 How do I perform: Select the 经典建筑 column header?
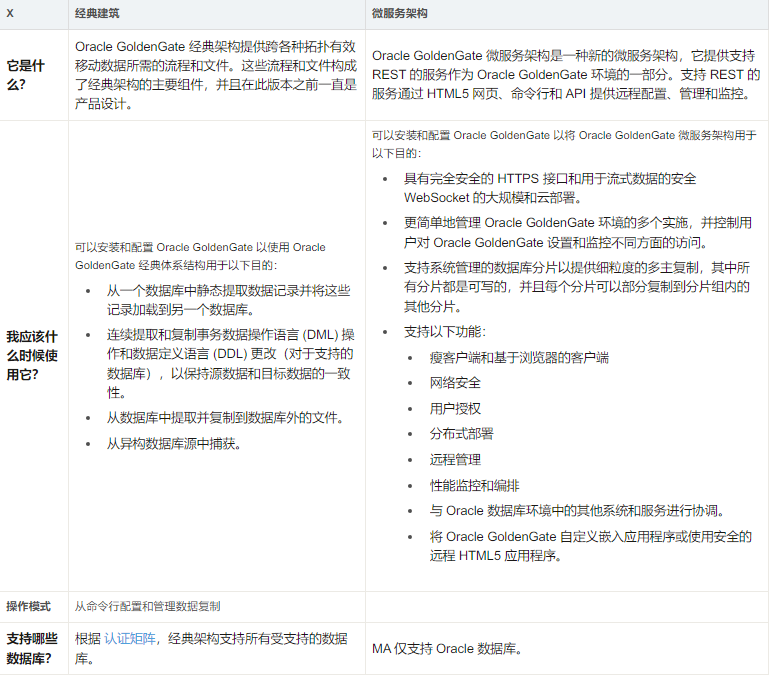tap(97, 13)
